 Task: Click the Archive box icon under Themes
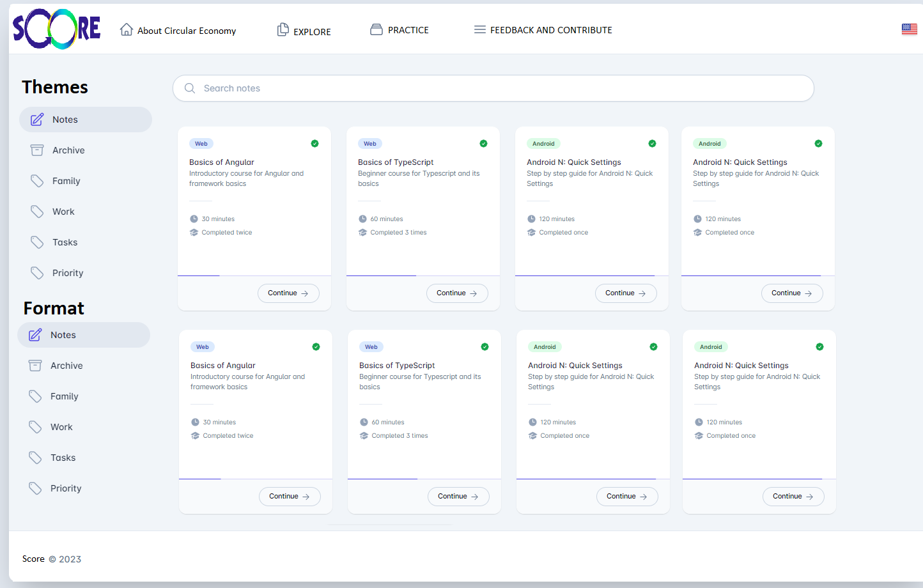click(x=37, y=150)
